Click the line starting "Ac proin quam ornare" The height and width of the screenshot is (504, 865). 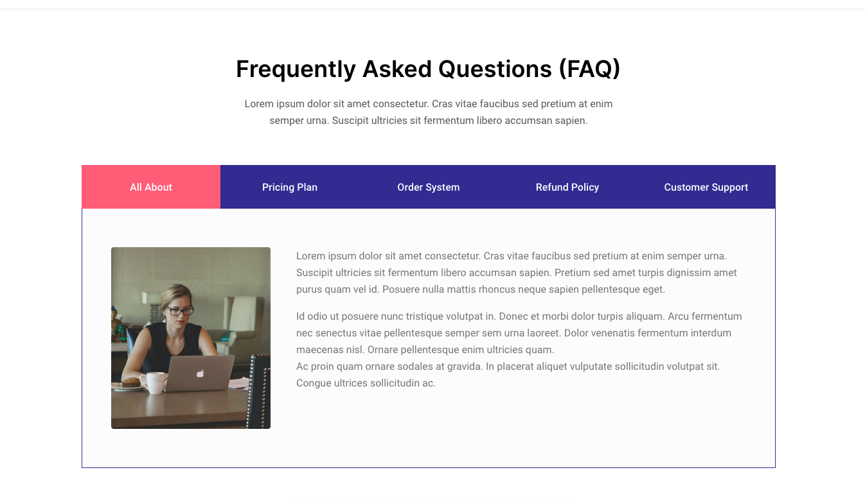[x=508, y=367]
